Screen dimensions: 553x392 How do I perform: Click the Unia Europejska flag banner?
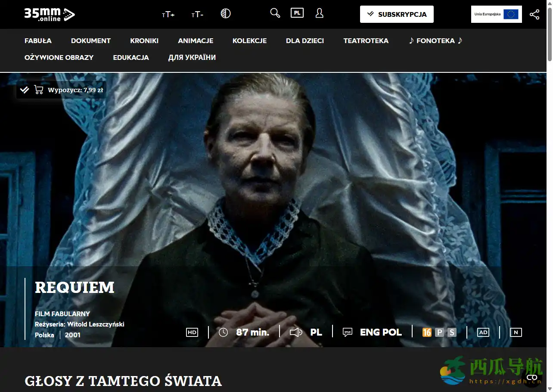(x=496, y=14)
